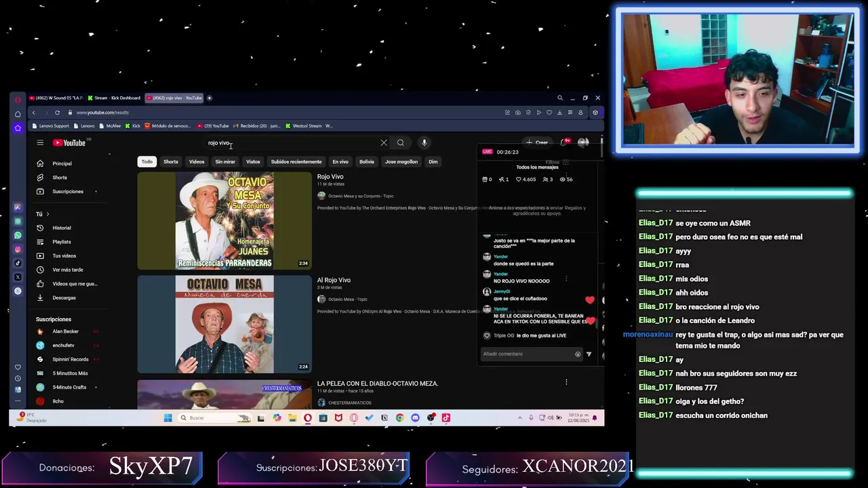
Task: Open a new browser tab
Action: point(210,98)
